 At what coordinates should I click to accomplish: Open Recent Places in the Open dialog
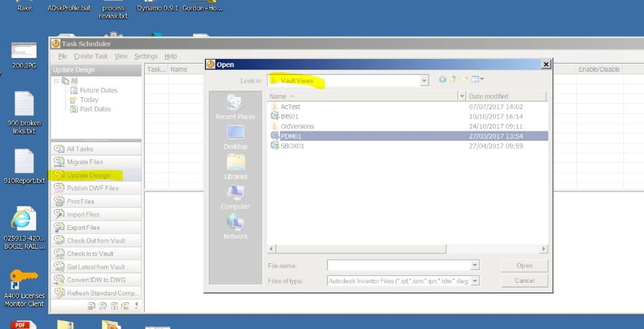[235, 107]
